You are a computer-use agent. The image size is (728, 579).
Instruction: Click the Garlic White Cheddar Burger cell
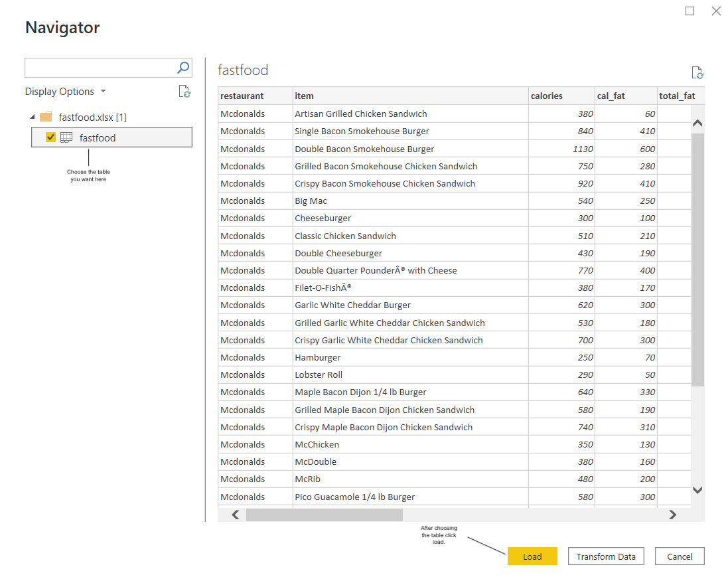pyautogui.click(x=410, y=305)
